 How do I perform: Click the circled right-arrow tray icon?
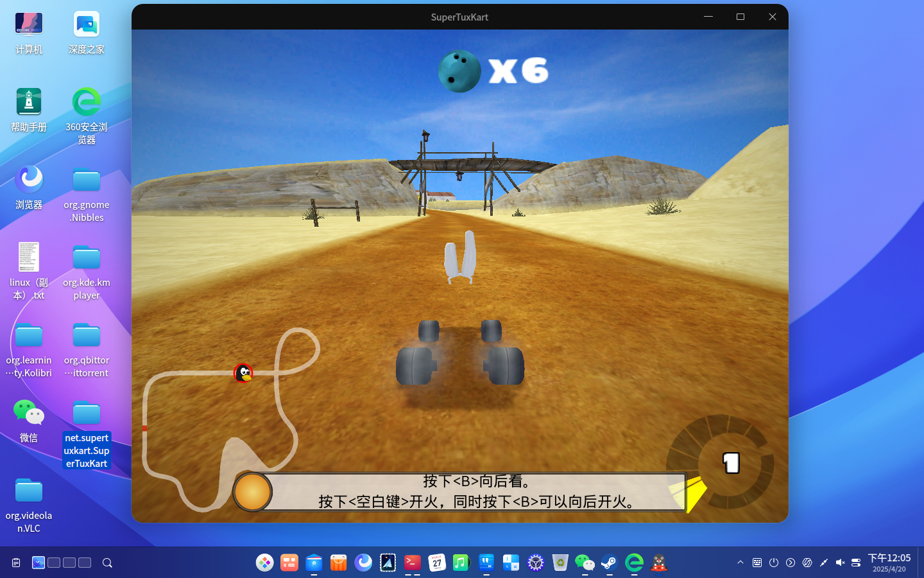pyautogui.click(x=791, y=563)
